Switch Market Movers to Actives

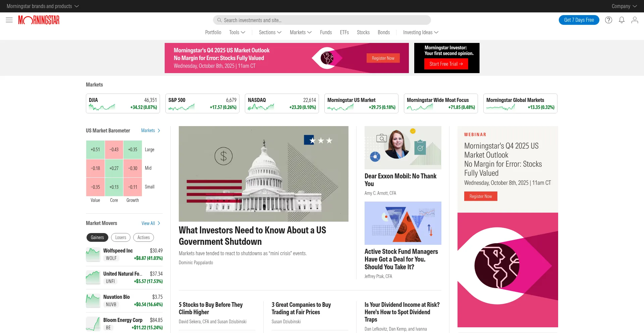coord(144,237)
